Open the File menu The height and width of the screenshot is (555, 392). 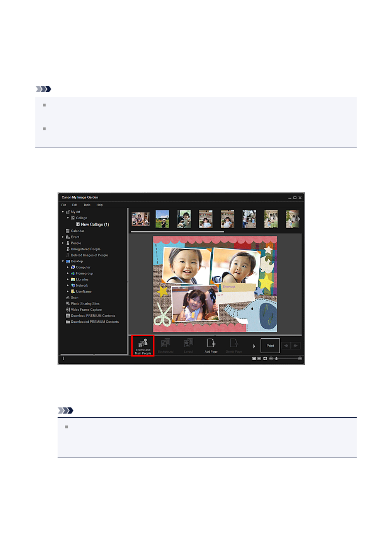coord(64,205)
